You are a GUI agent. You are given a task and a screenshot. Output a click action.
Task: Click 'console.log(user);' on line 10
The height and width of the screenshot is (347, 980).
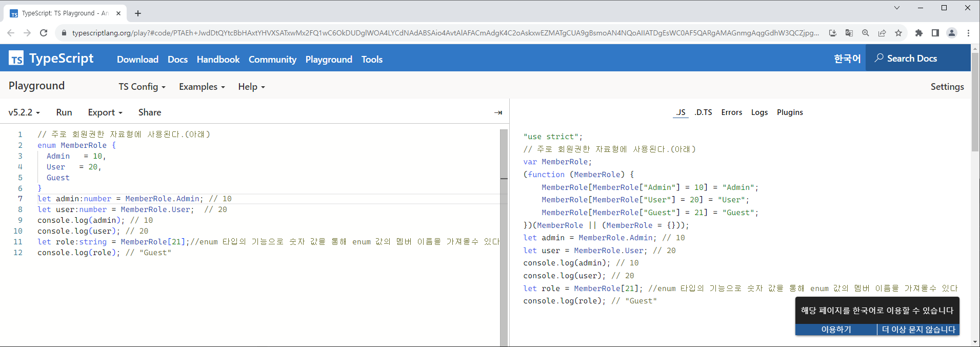(78, 231)
